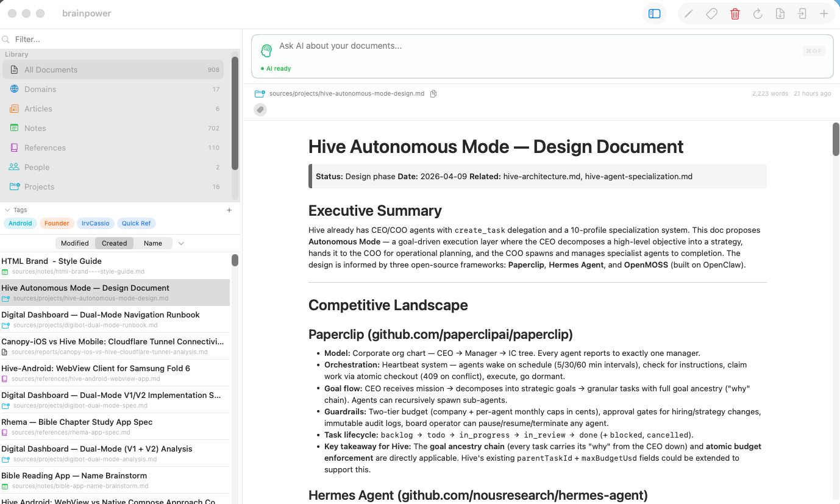This screenshot has height=504, width=840.
Task: Select the Quick Ref tag
Action: [x=136, y=223]
